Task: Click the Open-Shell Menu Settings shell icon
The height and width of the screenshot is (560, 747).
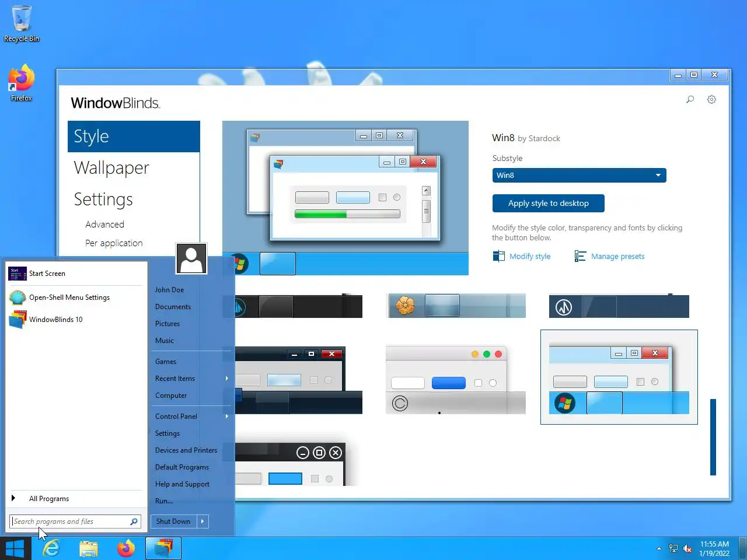Action: [18, 297]
